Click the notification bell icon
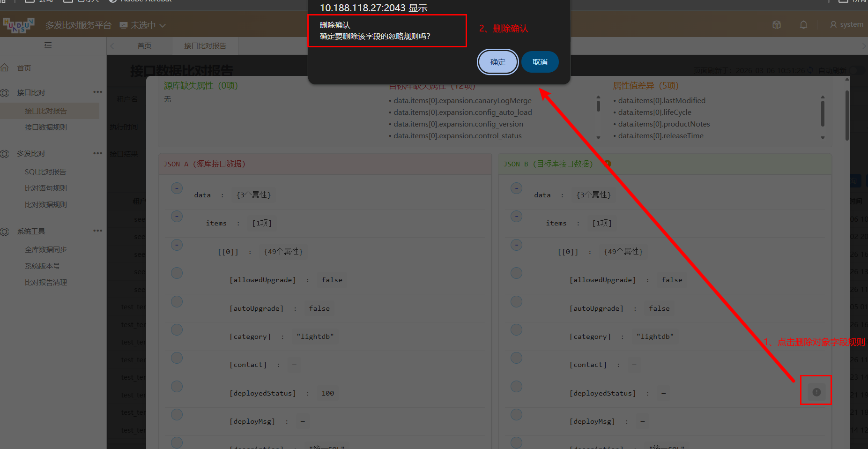This screenshot has width=868, height=449. click(803, 25)
